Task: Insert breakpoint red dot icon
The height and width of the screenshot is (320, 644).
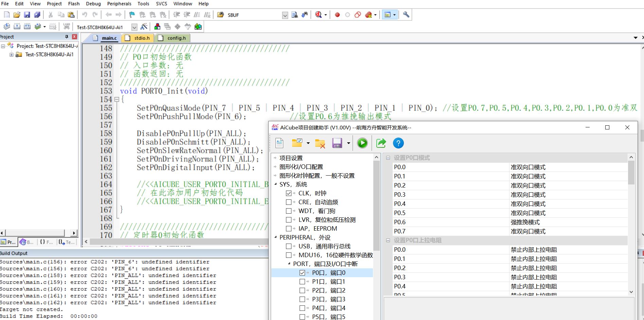Action: (337, 15)
